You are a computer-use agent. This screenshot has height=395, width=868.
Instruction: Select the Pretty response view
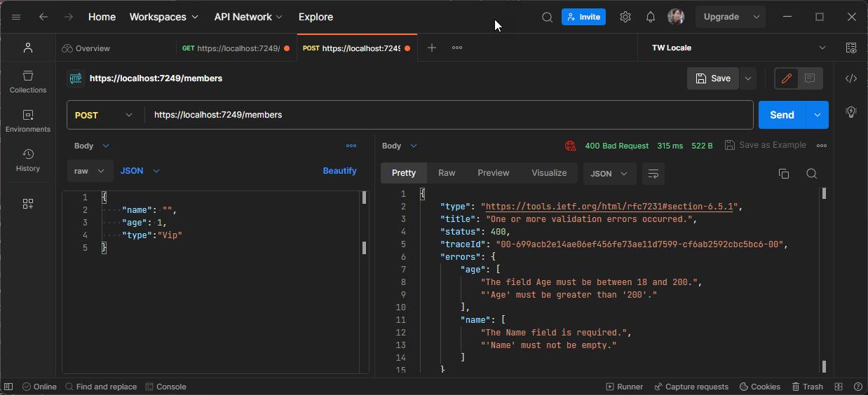[404, 173]
